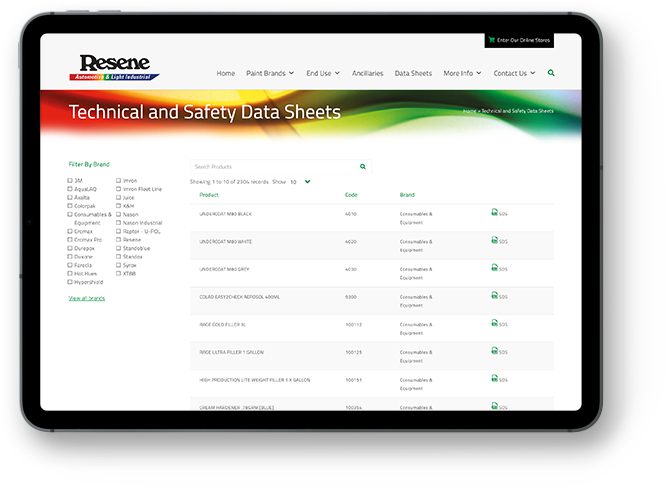The width and height of the screenshot is (666, 488).
Task: Click the UNDERCOAT M80 BLACK product name
Action: [x=226, y=214]
